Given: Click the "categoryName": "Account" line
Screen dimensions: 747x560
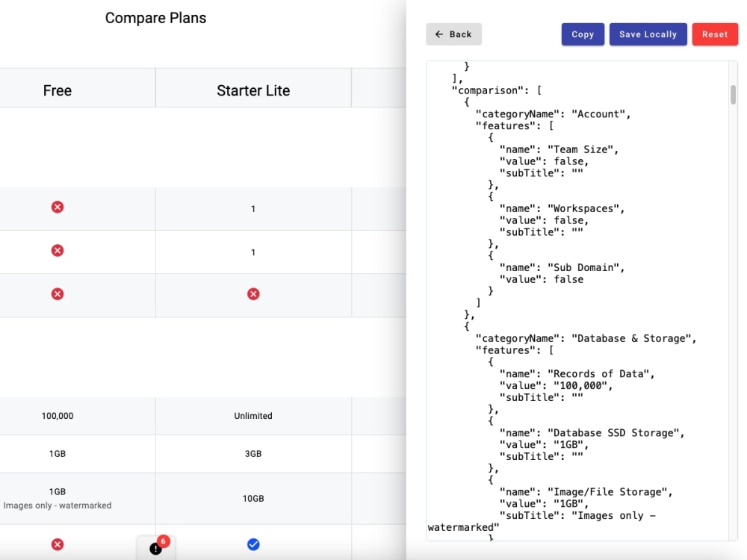Looking at the screenshot, I should pos(553,114).
